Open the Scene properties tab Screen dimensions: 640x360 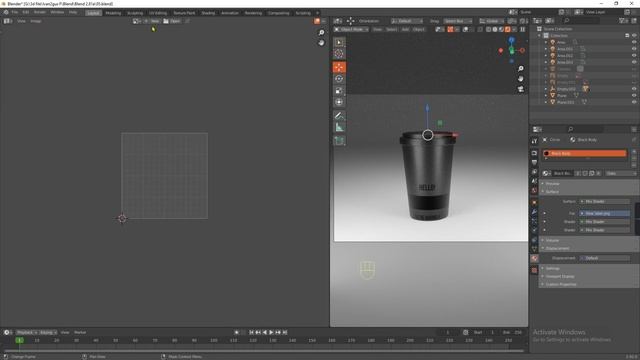point(534,181)
